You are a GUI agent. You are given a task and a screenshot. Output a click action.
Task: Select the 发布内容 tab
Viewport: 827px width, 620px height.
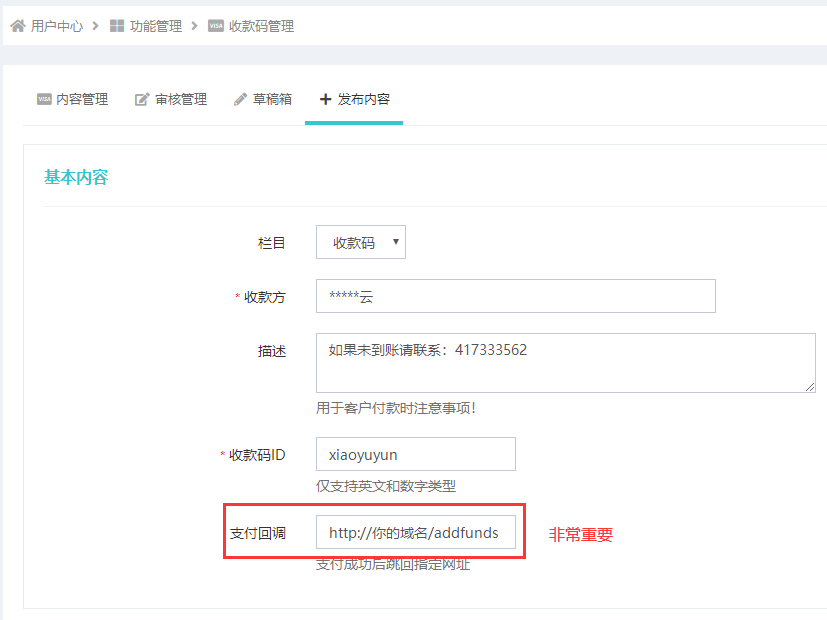click(x=354, y=99)
